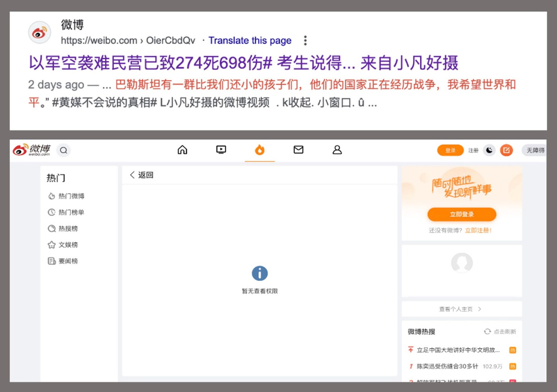The height and width of the screenshot is (392, 557).
Task: Open the purple search result title link
Action: [244, 63]
